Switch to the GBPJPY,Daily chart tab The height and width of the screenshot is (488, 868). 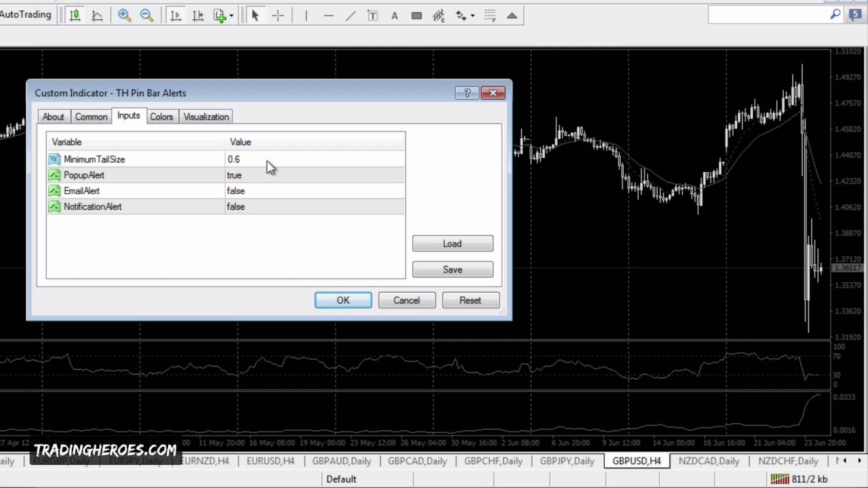(x=567, y=461)
